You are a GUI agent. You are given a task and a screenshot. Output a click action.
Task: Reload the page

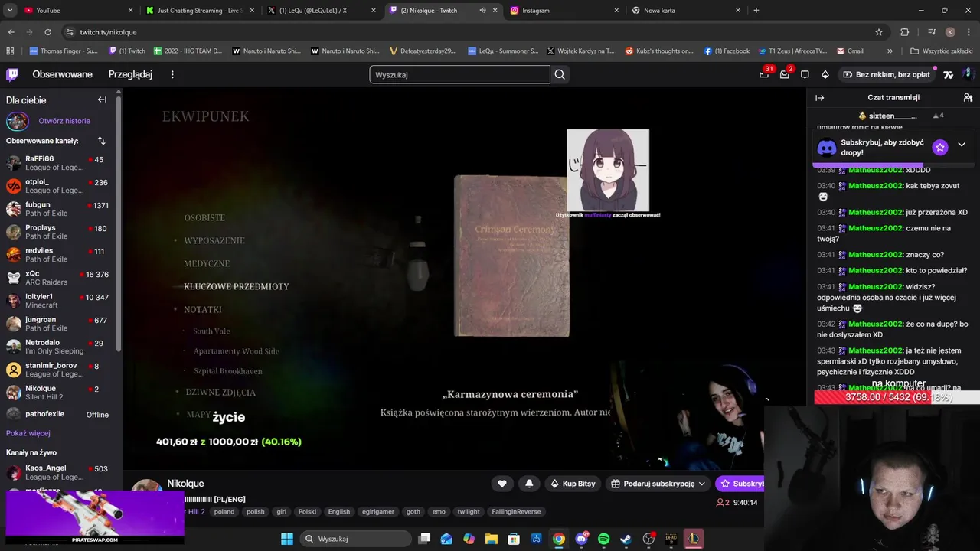pos(47,32)
